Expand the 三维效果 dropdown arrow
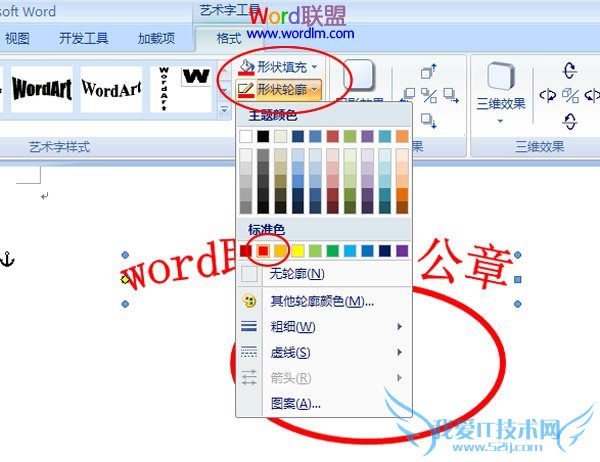 point(500,121)
